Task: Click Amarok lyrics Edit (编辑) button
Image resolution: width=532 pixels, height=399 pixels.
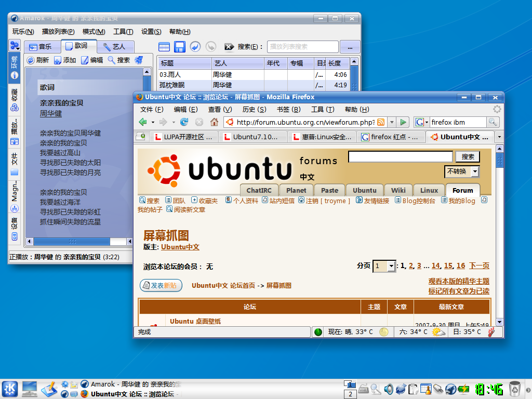Action: click(92, 60)
